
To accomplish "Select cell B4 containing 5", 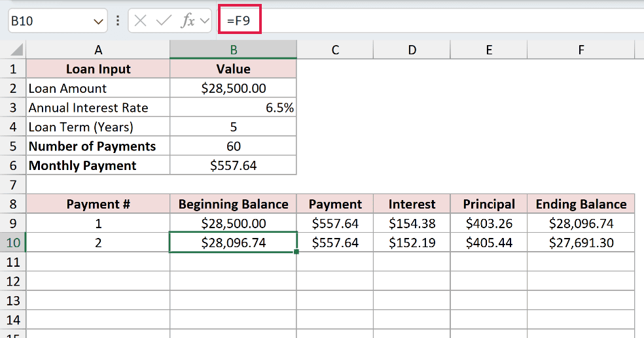I will tap(233, 127).
